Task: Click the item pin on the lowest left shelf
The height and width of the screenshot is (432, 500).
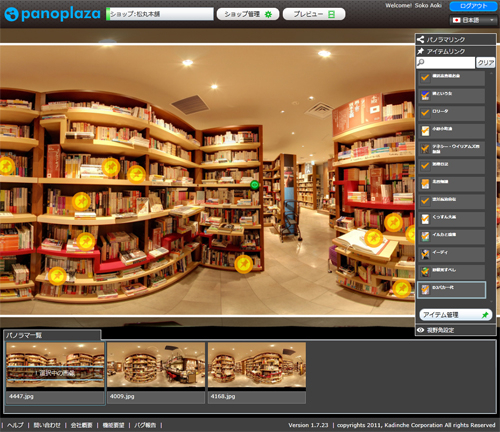Action: (57, 276)
